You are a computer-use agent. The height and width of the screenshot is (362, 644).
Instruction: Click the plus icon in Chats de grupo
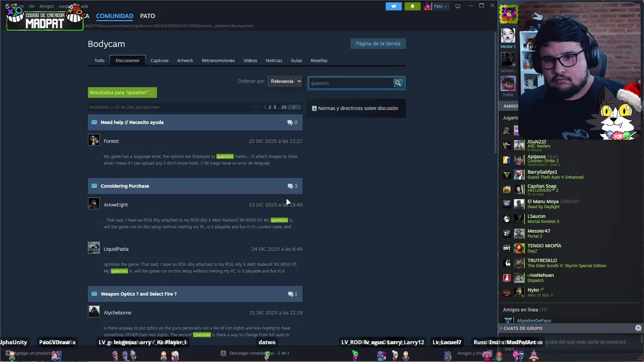tap(638, 328)
